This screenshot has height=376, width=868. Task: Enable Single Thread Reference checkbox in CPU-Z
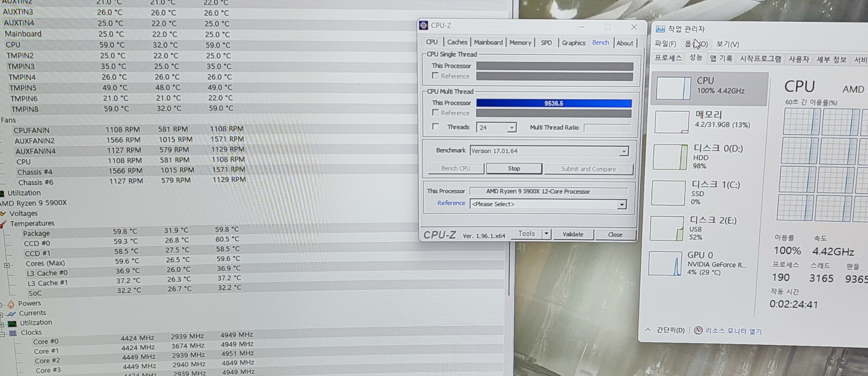tap(435, 76)
